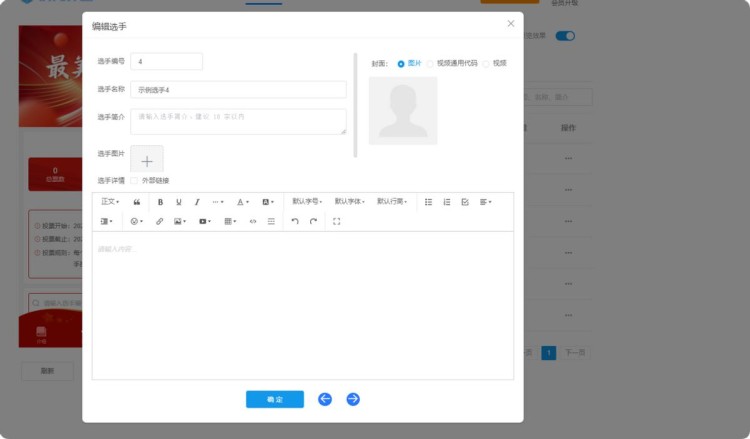Click the undo arrow in editor toolbar
The width and height of the screenshot is (750, 439).
click(x=295, y=221)
